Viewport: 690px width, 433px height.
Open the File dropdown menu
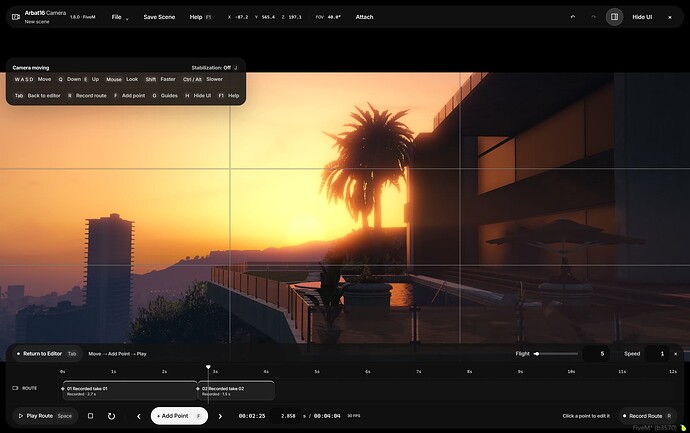pos(120,17)
